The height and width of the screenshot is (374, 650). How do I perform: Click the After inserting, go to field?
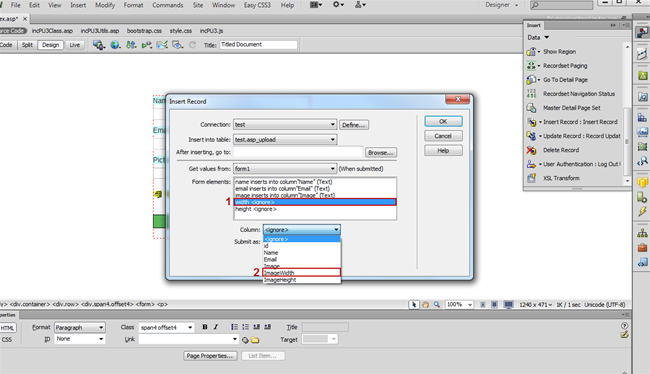(x=298, y=152)
